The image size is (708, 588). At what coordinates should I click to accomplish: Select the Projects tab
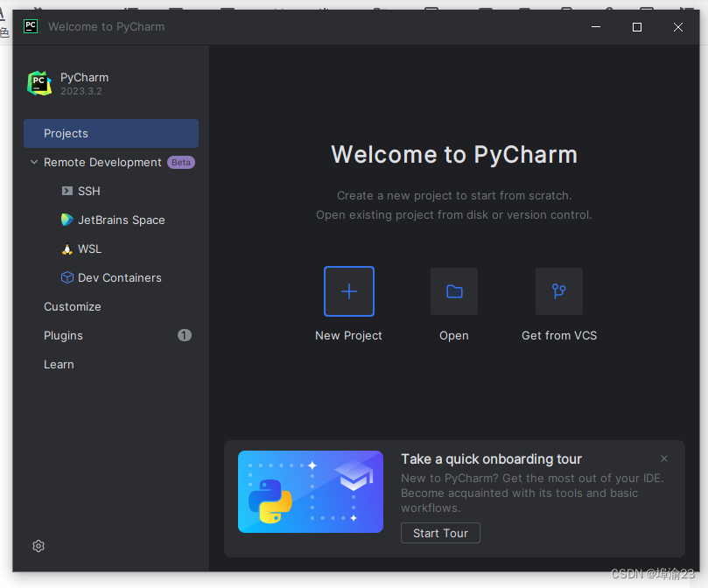click(x=111, y=133)
